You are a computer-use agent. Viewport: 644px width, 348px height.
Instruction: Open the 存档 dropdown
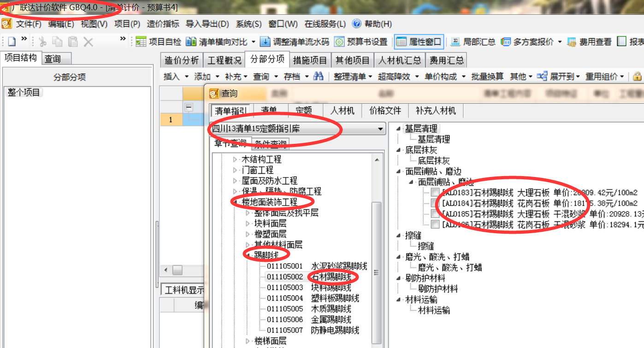[295, 77]
